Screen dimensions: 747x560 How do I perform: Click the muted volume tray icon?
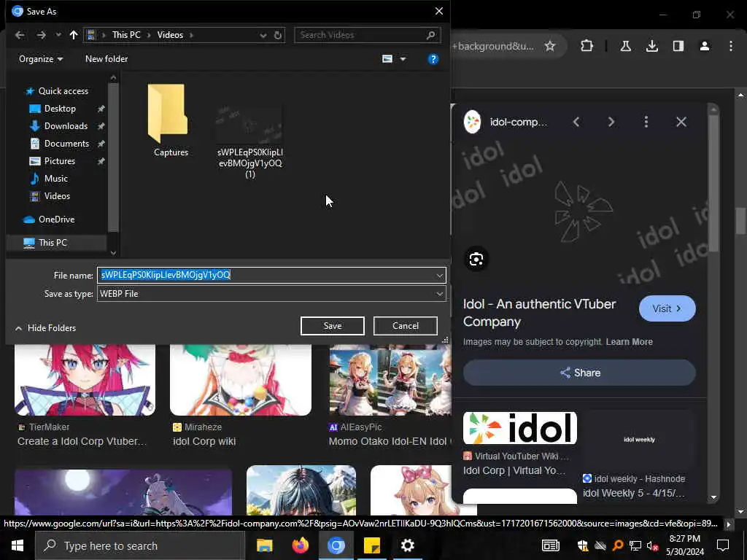(653, 545)
